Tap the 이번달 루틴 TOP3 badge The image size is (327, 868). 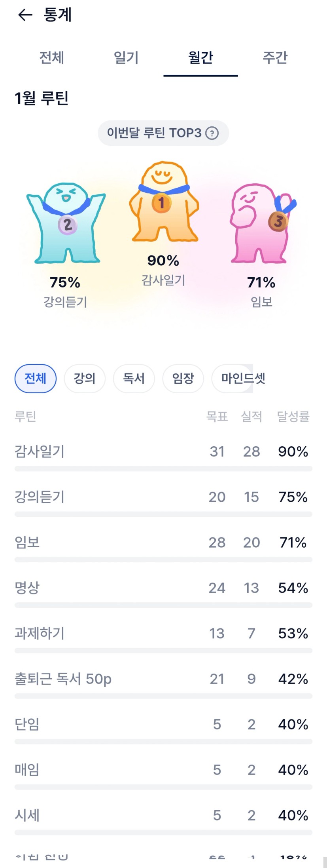155,133
